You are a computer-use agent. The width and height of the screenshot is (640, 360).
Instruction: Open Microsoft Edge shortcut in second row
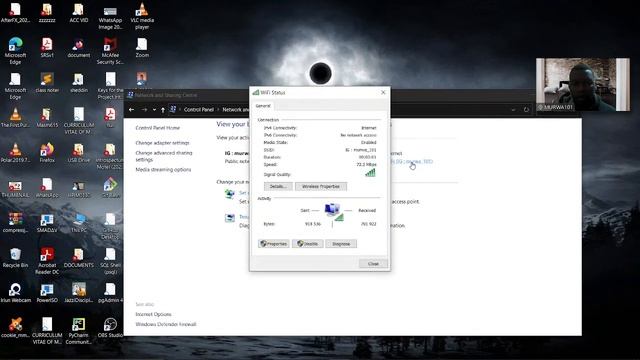[15, 51]
